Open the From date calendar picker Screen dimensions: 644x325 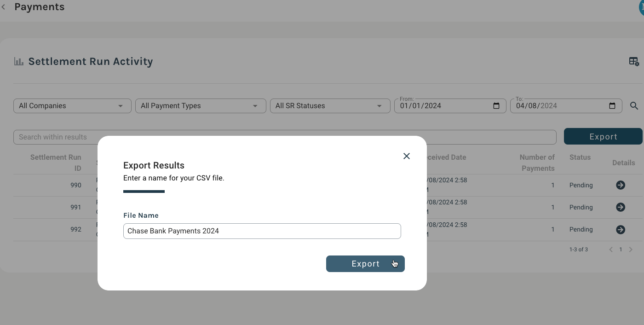point(496,106)
